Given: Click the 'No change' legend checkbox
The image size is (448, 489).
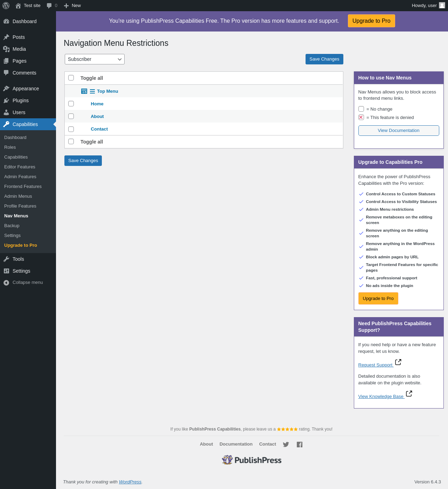Looking at the screenshot, I should point(361,109).
